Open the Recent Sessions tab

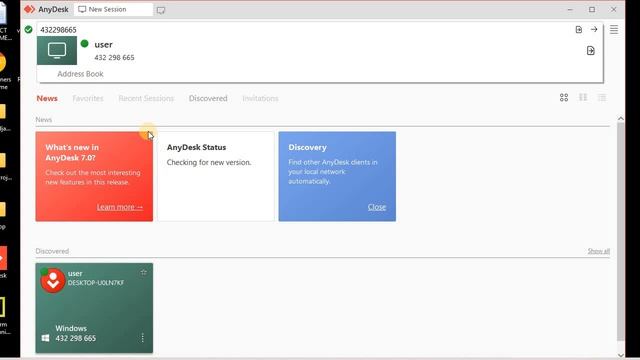[x=146, y=98]
